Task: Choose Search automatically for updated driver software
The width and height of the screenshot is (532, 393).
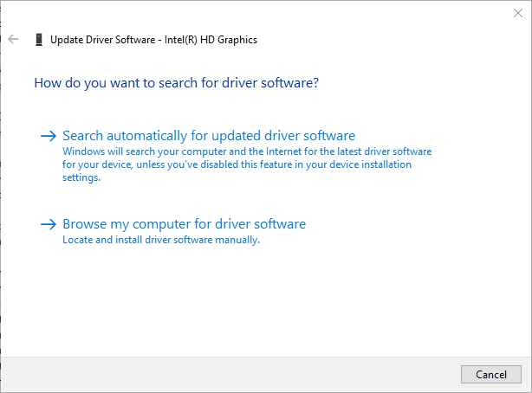Action: [209, 136]
